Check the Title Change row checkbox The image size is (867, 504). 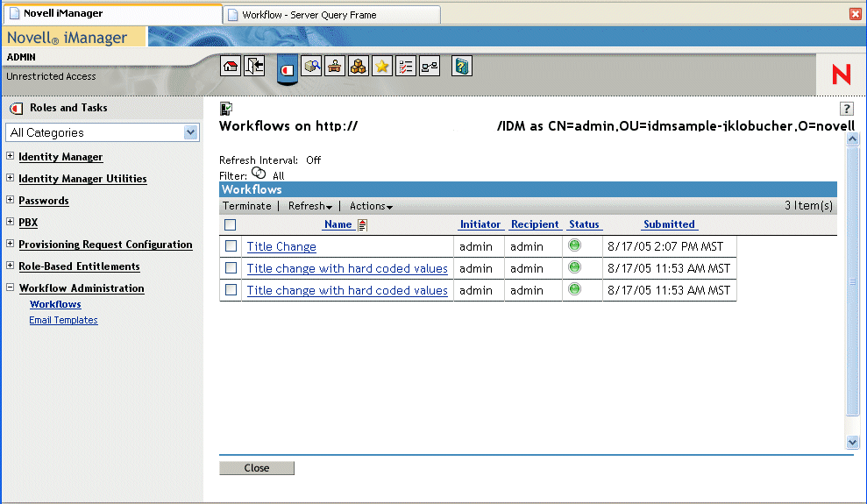pos(231,246)
